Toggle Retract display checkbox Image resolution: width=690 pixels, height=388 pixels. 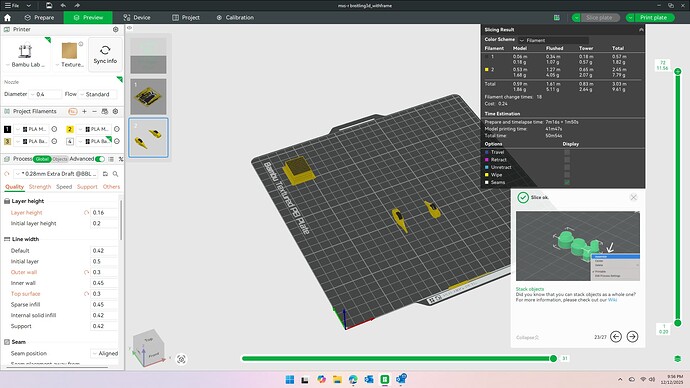(567, 160)
